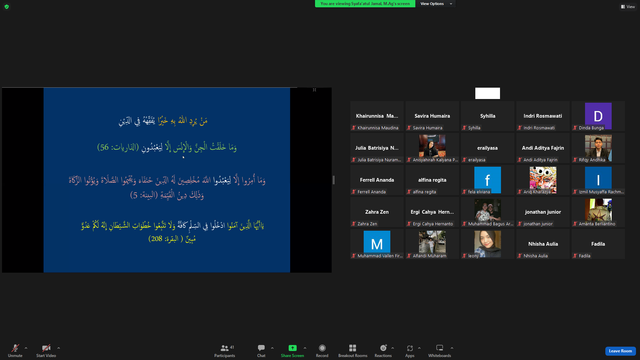Expand share options caret beside Share Screen
640x360 pixels.
[305, 348]
